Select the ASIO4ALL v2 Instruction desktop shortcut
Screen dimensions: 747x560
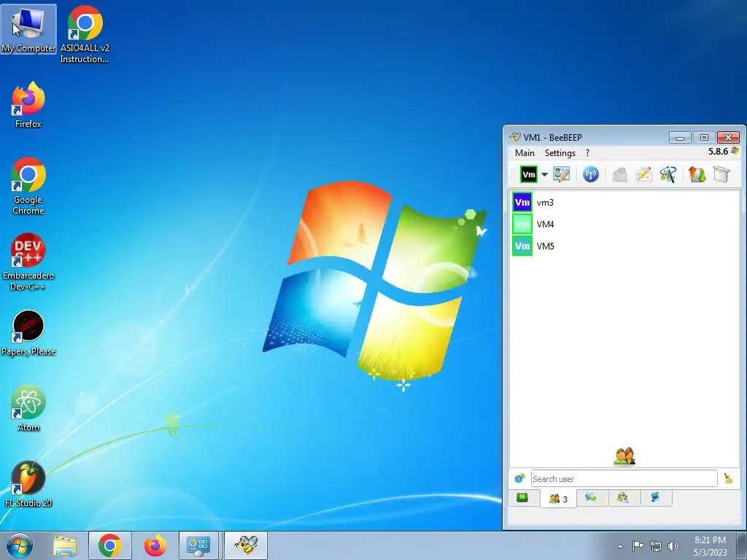click(x=85, y=34)
